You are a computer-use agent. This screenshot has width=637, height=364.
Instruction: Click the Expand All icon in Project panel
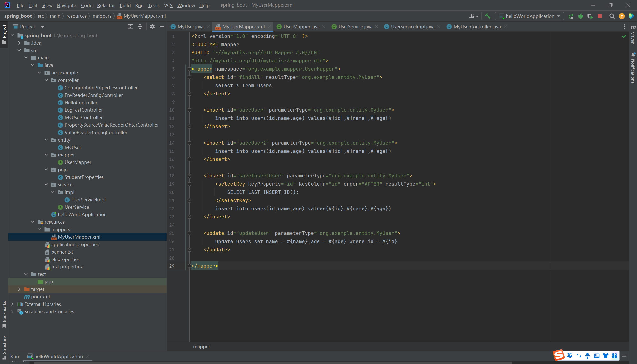(x=130, y=27)
